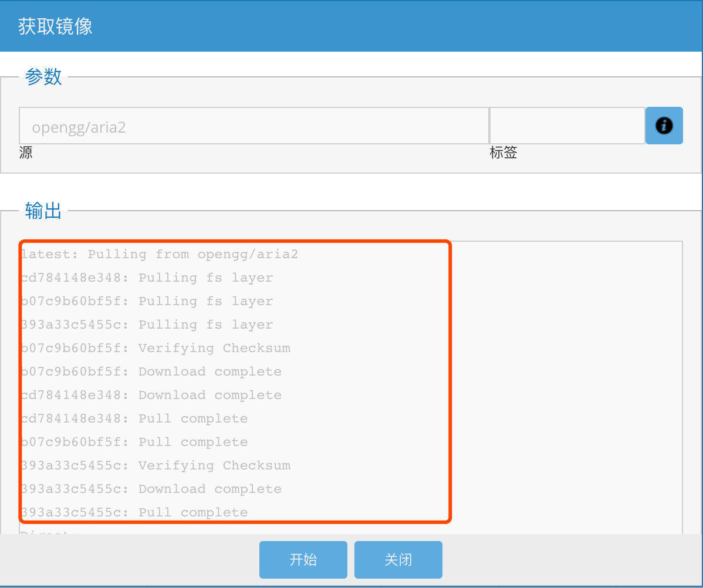Viewport: 703px width, 588px height.
Task: Click the blue dialog header bar
Action: point(351,26)
